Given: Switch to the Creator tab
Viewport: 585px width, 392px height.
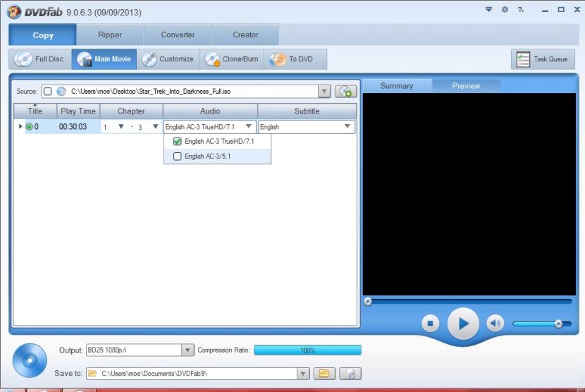Looking at the screenshot, I should (x=245, y=35).
